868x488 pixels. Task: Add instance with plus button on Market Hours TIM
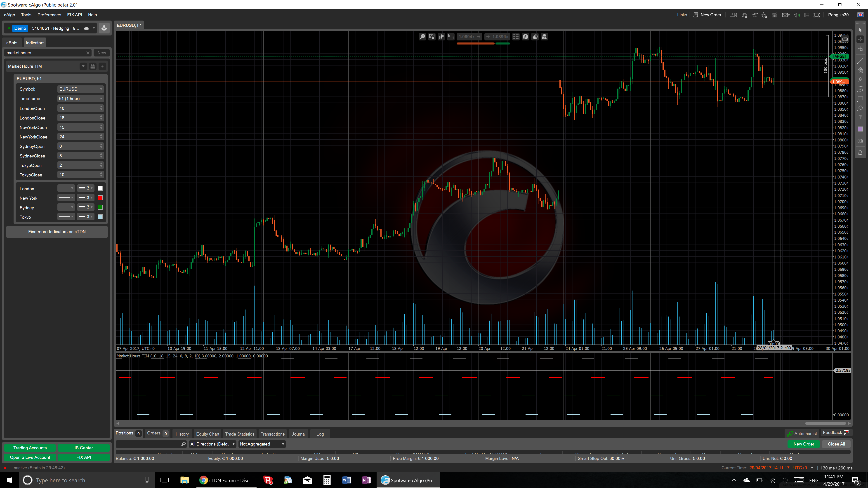[x=102, y=66]
